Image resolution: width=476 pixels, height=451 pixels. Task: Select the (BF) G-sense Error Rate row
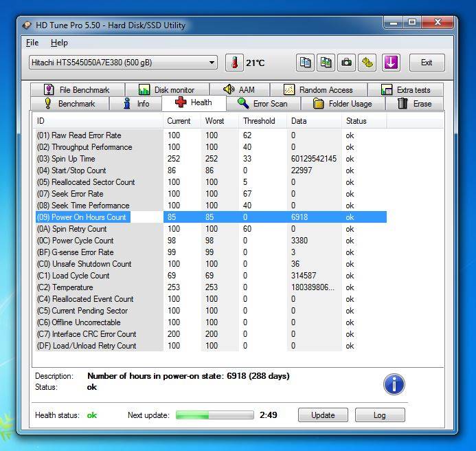tap(211, 252)
